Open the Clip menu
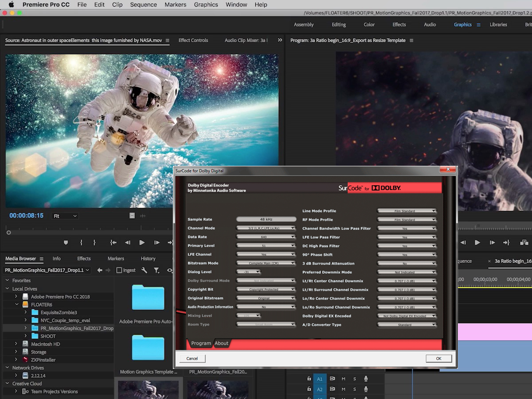The width and height of the screenshot is (532, 399). [x=117, y=4]
